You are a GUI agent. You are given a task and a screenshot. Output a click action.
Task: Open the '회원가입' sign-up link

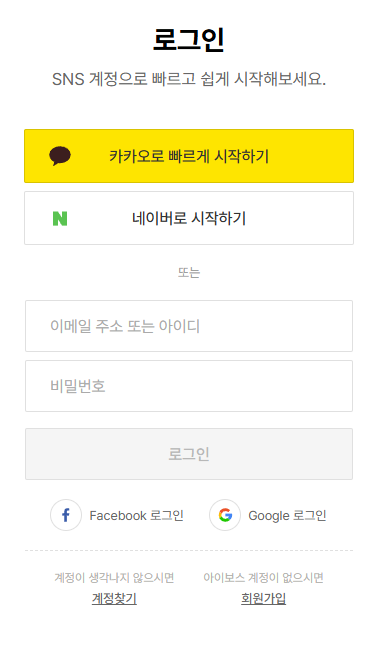point(263,599)
